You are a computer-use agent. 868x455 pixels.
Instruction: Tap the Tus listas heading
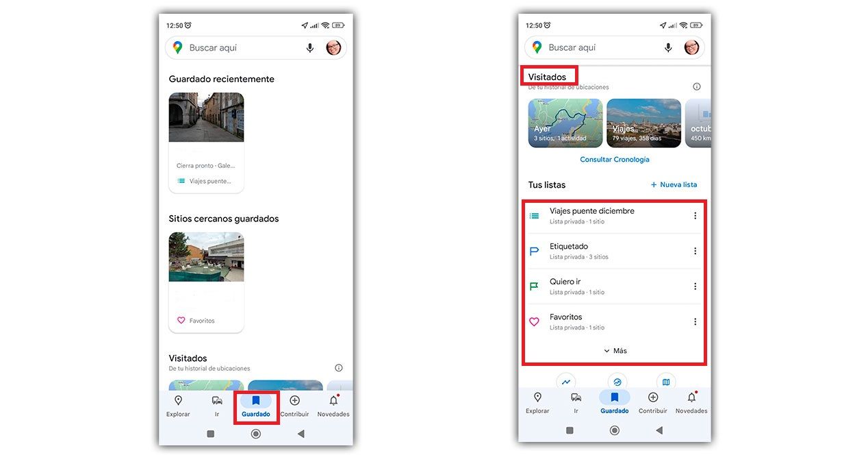tap(547, 185)
